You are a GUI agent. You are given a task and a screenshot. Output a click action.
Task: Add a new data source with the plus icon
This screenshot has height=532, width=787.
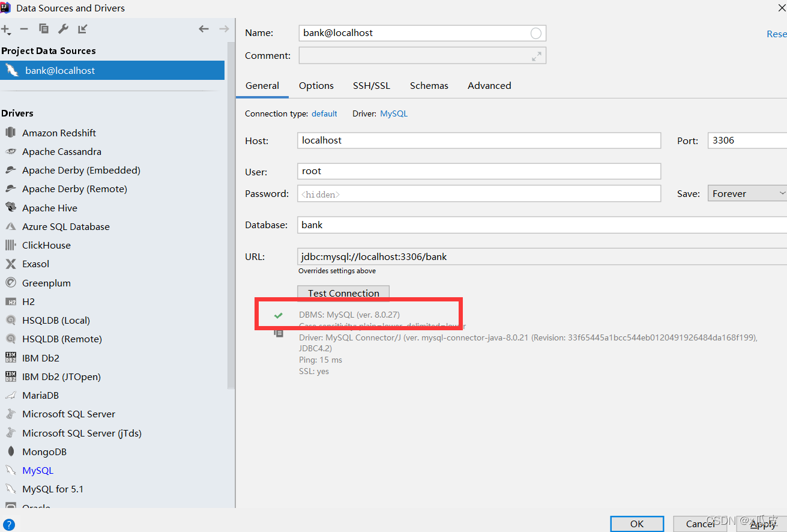(x=6, y=28)
